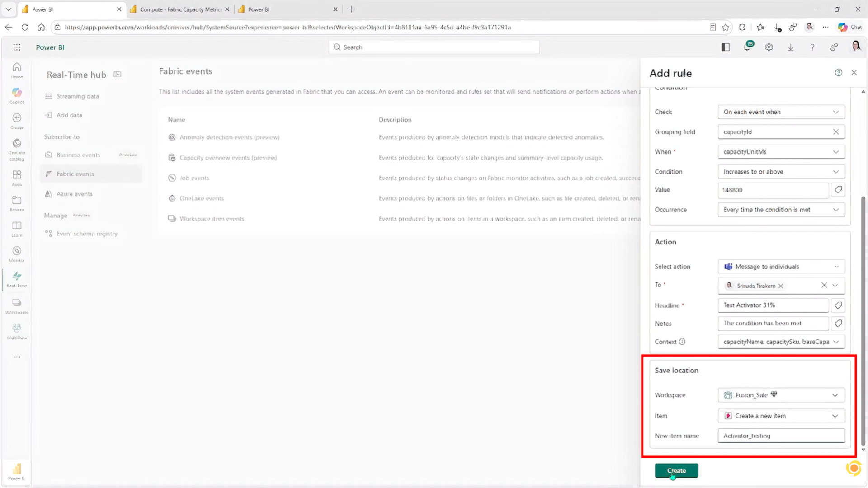Open the share link icon in header

pos(834,47)
